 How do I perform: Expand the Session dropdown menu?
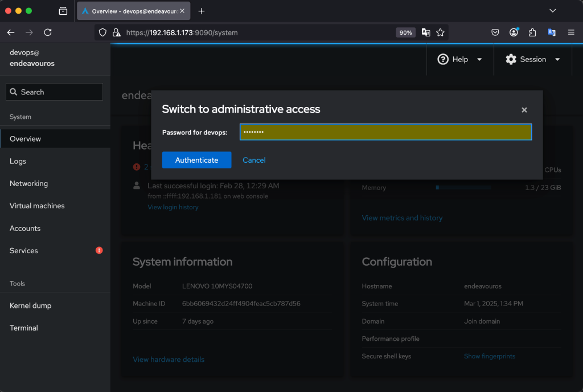pos(532,59)
